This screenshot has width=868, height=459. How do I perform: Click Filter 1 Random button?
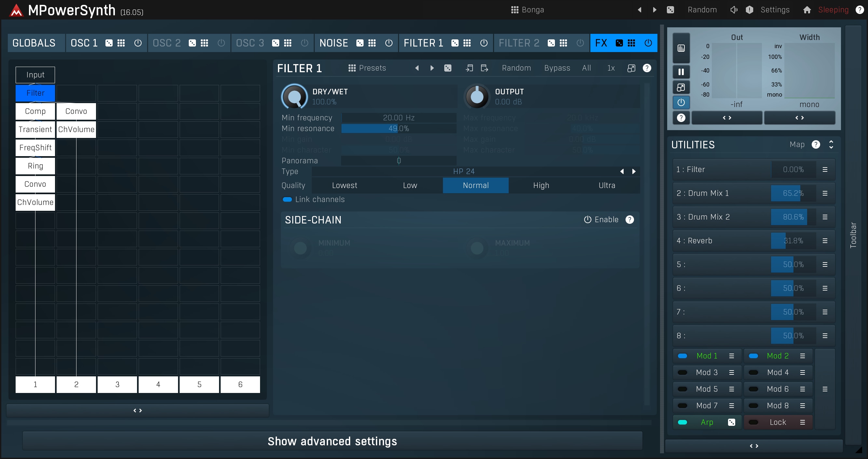(516, 68)
